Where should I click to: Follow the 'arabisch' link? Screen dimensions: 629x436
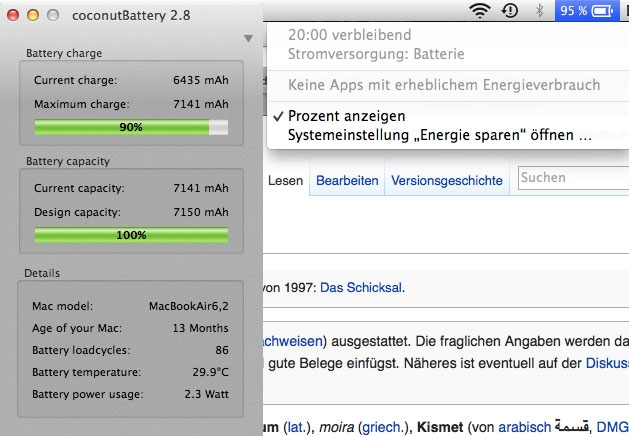point(524,427)
